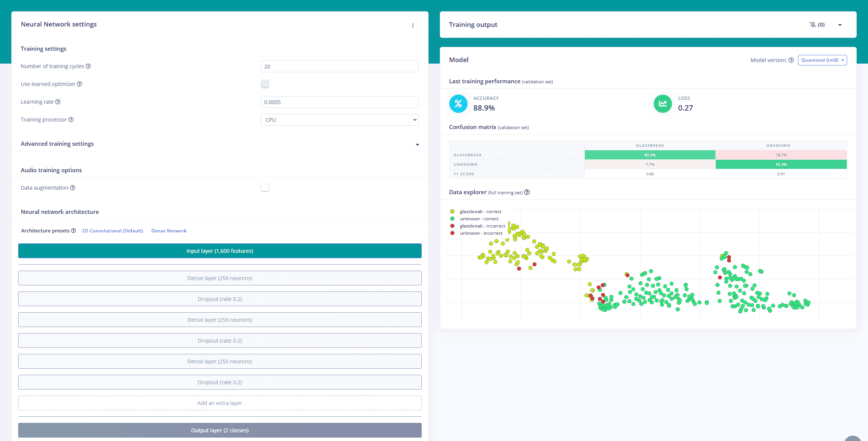868x441 pixels.
Task: Click the Learning rate help icon
Action: coord(58,102)
